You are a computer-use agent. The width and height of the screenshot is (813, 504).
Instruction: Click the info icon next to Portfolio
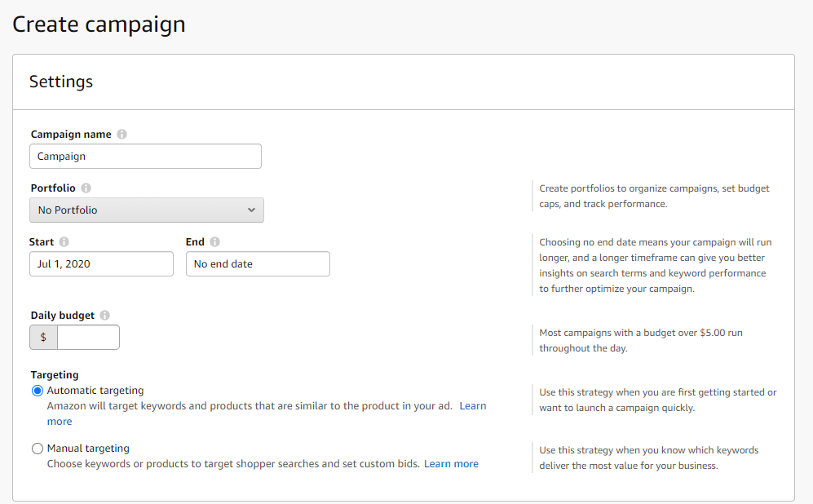click(86, 188)
